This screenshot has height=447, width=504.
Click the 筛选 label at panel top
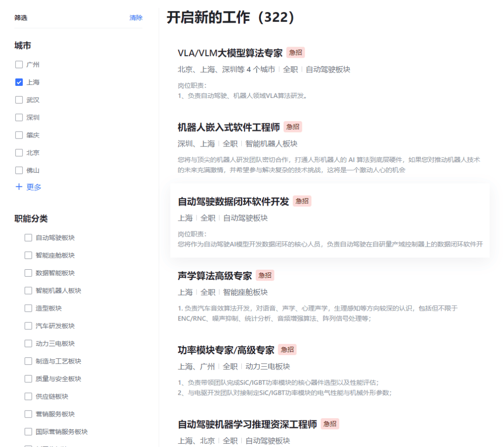click(21, 18)
